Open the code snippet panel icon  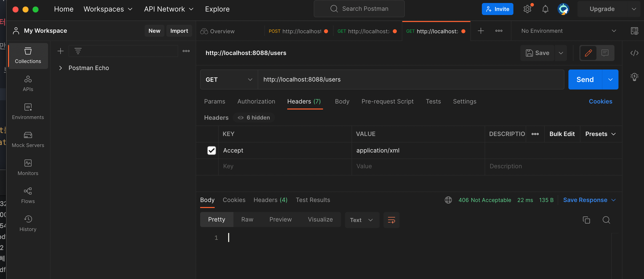634,53
